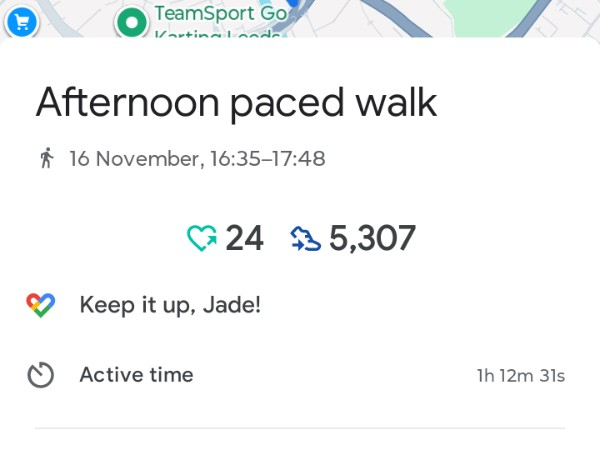
Task: Select the green TeamSport Go Karting marker
Action: 131,22
